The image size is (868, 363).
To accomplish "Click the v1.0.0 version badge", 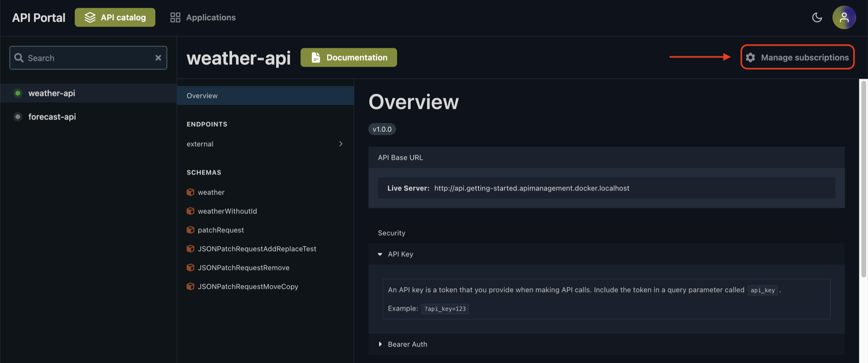I will click(382, 129).
